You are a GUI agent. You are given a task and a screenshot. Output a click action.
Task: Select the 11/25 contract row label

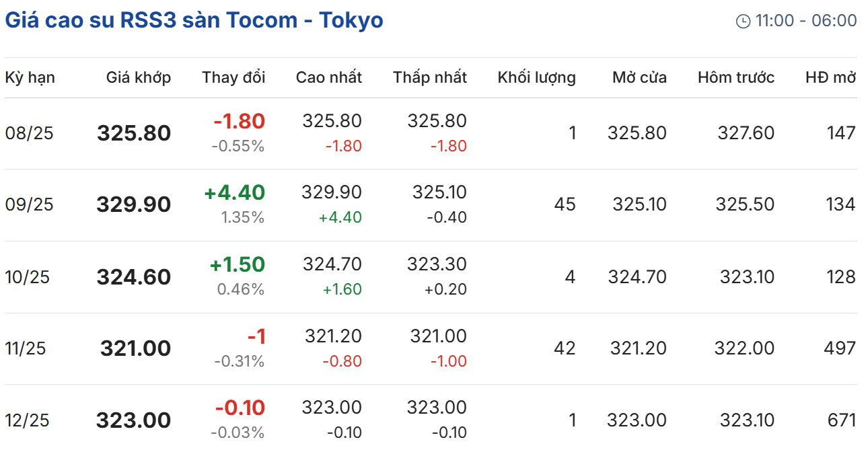(x=26, y=348)
